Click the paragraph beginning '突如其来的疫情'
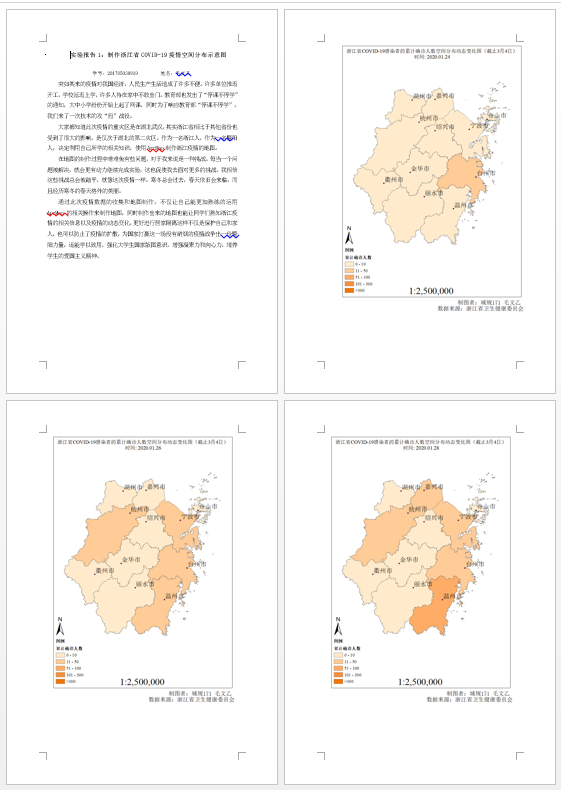 pyautogui.click(x=143, y=100)
